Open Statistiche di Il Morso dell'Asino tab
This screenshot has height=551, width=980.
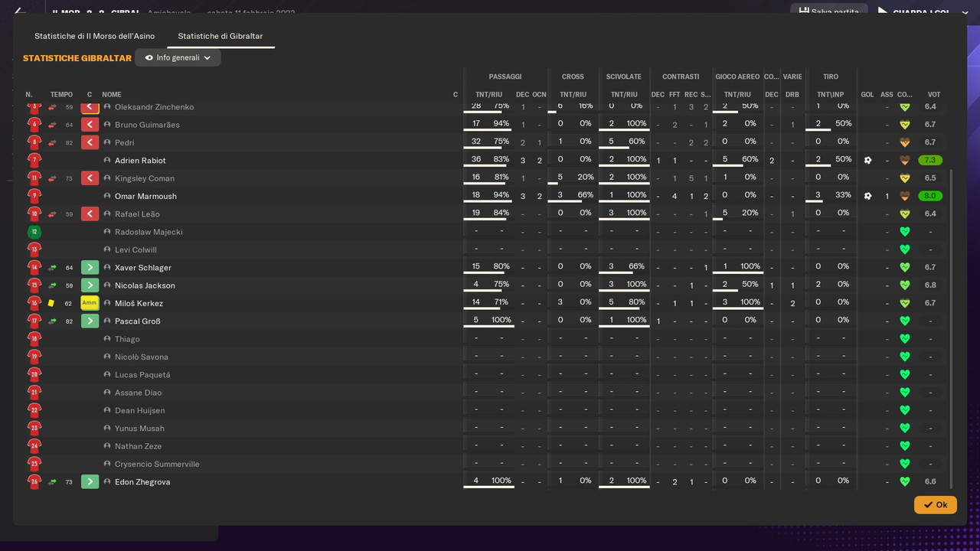point(94,36)
